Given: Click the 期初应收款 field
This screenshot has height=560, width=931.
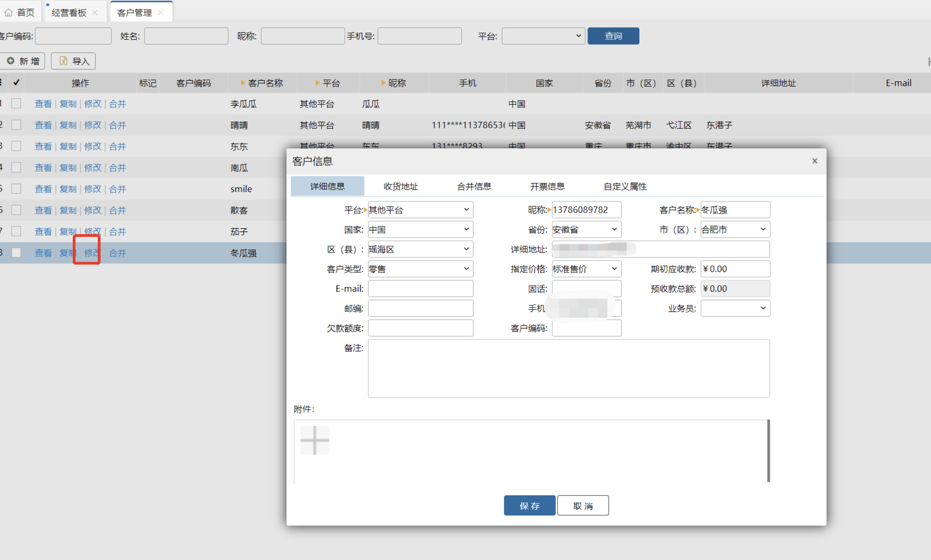Looking at the screenshot, I should [735, 269].
